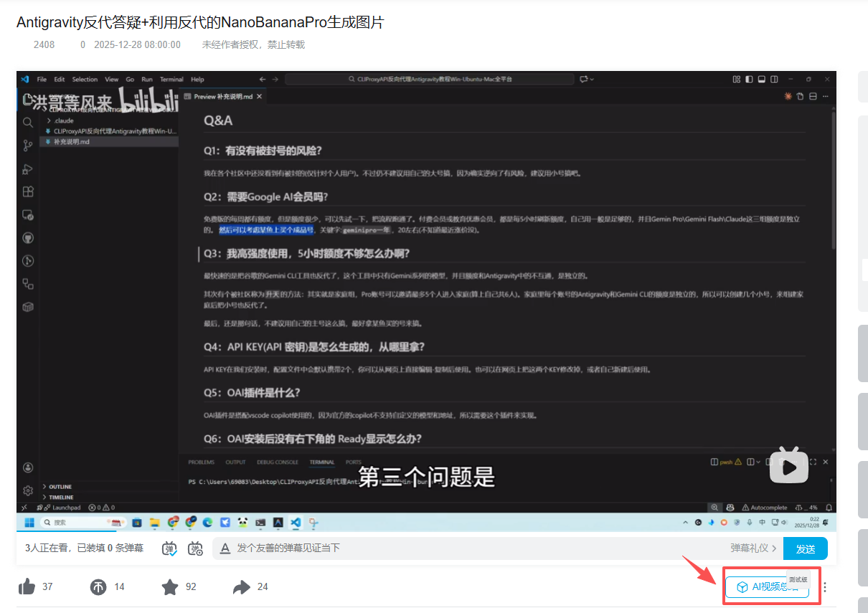
Task: Close the Preview 补充说明.md tab
Action: pyautogui.click(x=259, y=96)
